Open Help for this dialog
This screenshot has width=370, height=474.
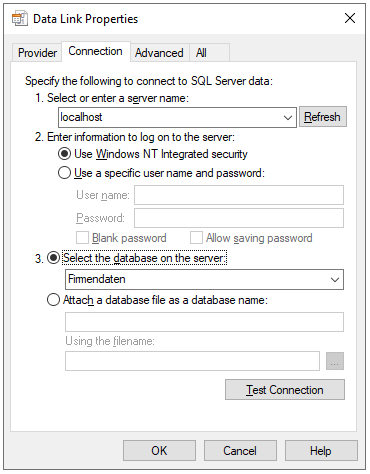[321, 450]
